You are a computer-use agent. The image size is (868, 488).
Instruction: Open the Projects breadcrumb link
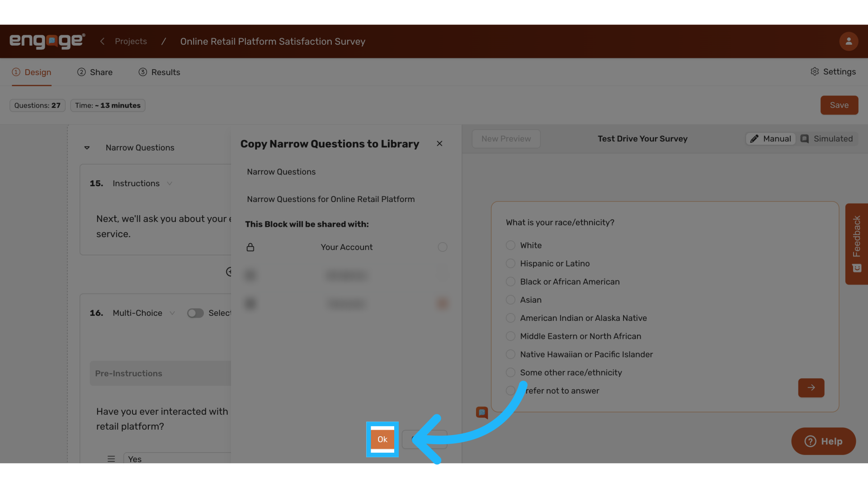(x=131, y=41)
